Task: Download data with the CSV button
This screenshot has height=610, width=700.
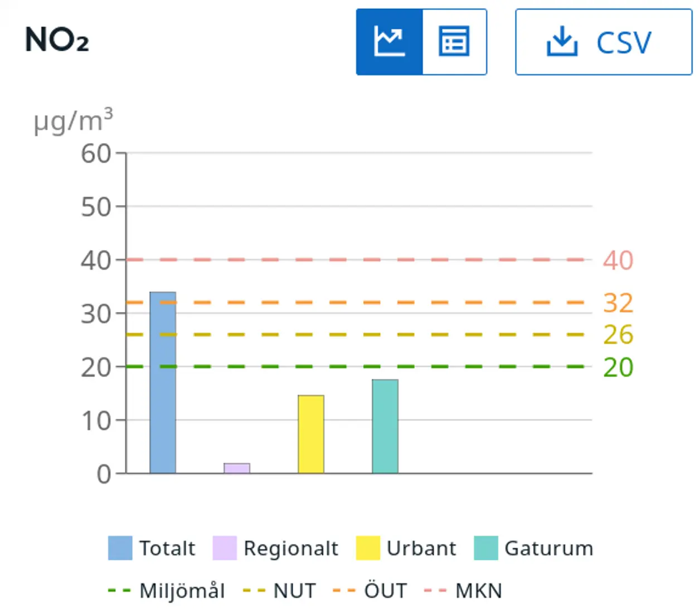Action: (x=603, y=42)
